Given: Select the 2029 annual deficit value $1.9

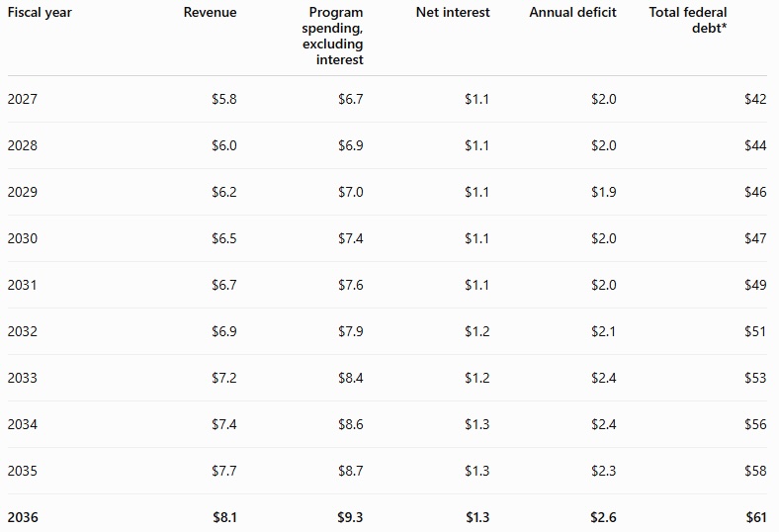Looking at the screenshot, I should click(604, 192).
